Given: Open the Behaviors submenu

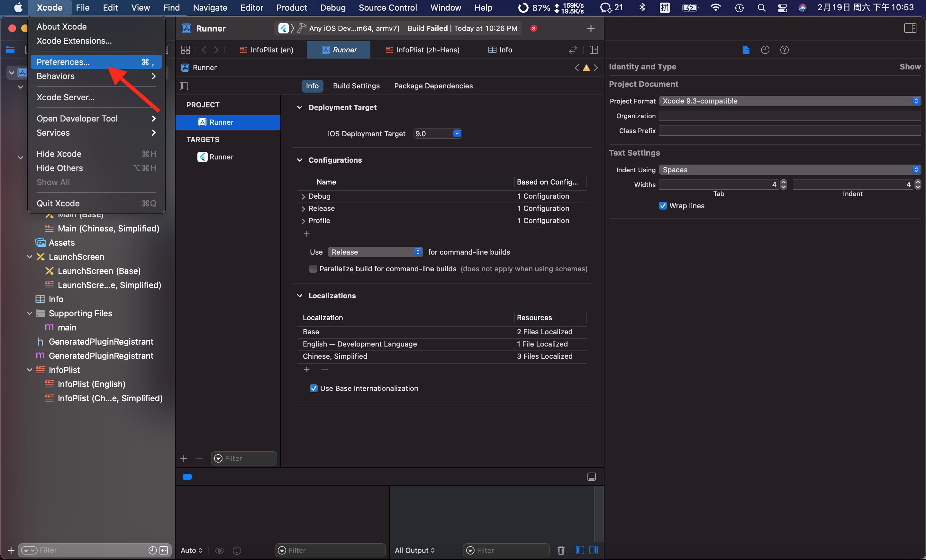Looking at the screenshot, I should 96,76.
